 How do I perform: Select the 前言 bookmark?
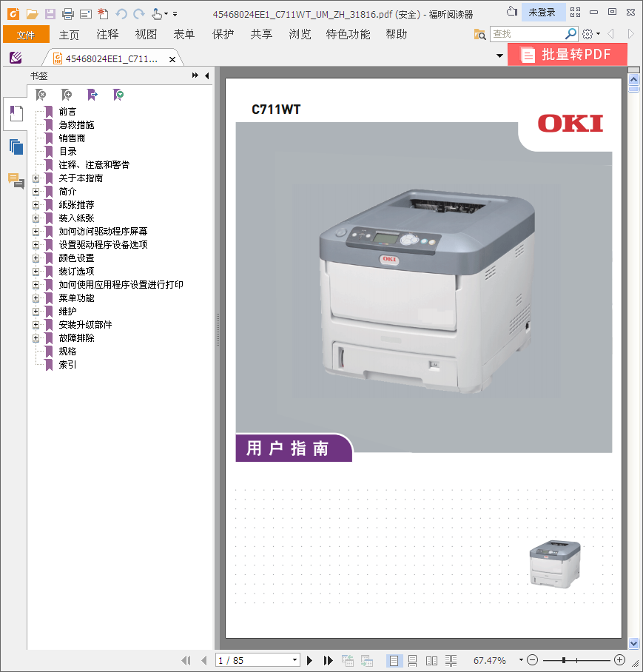67,112
